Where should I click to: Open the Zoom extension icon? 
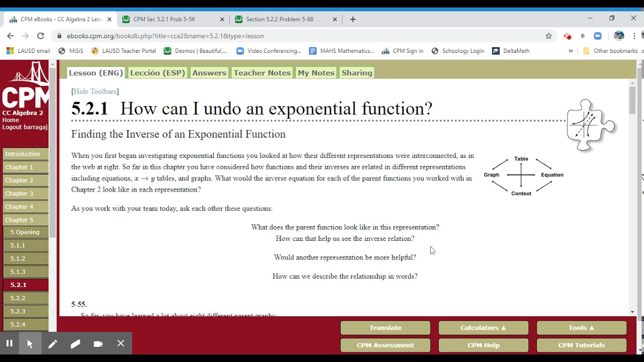tap(598, 36)
